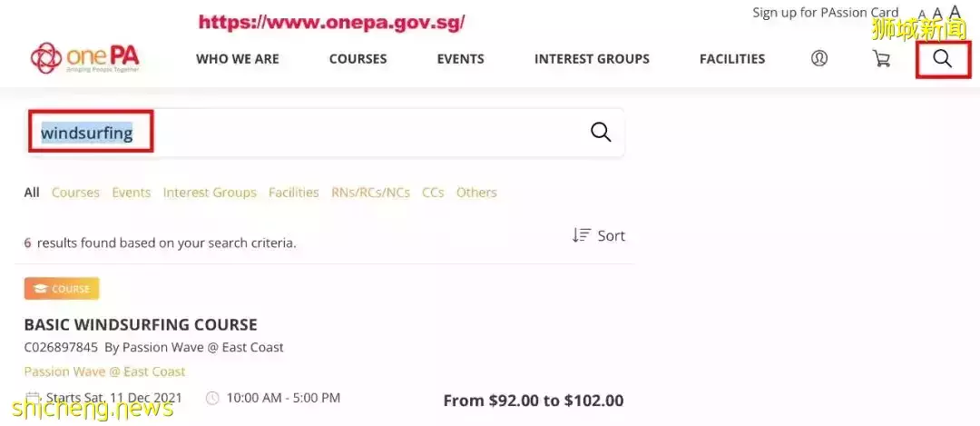Filter results by Interest Groups tab
980x426 pixels.
point(210,193)
